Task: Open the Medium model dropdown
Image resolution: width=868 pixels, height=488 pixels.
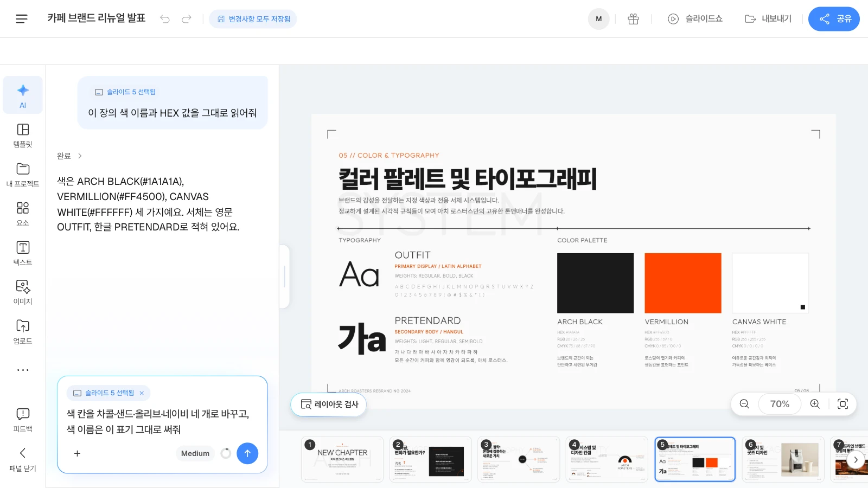Action: click(x=195, y=453)
